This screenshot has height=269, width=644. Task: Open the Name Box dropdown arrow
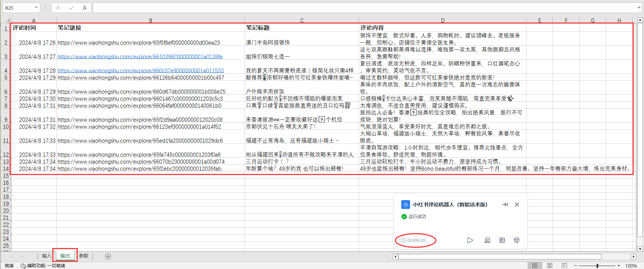(x=36, y=8)
